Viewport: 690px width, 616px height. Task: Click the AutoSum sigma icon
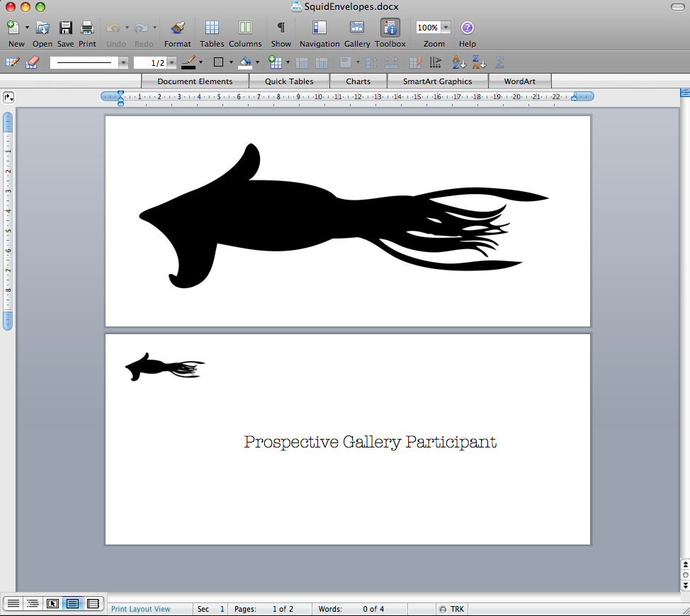click(x=500, y=62)
